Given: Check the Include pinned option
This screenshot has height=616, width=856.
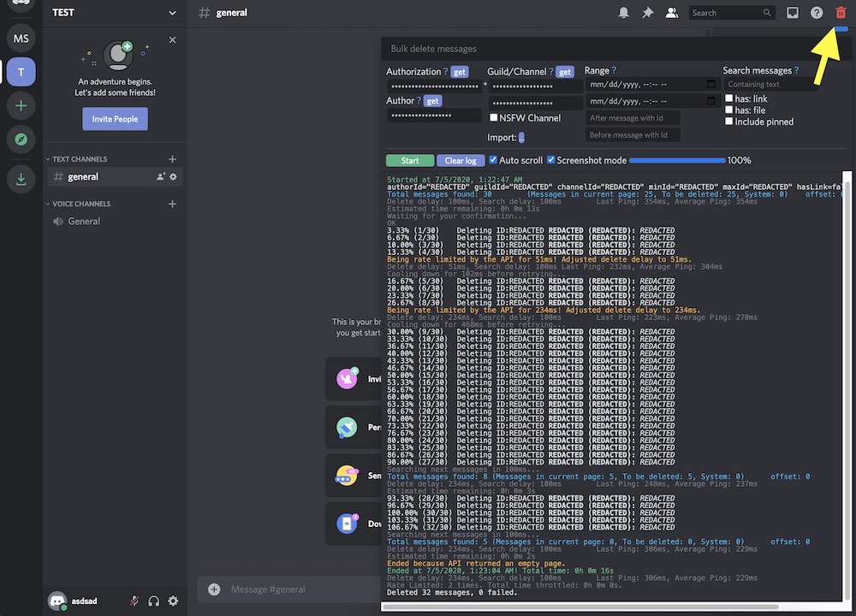Looking at the screenshot, I should click(x=728, y=121).
